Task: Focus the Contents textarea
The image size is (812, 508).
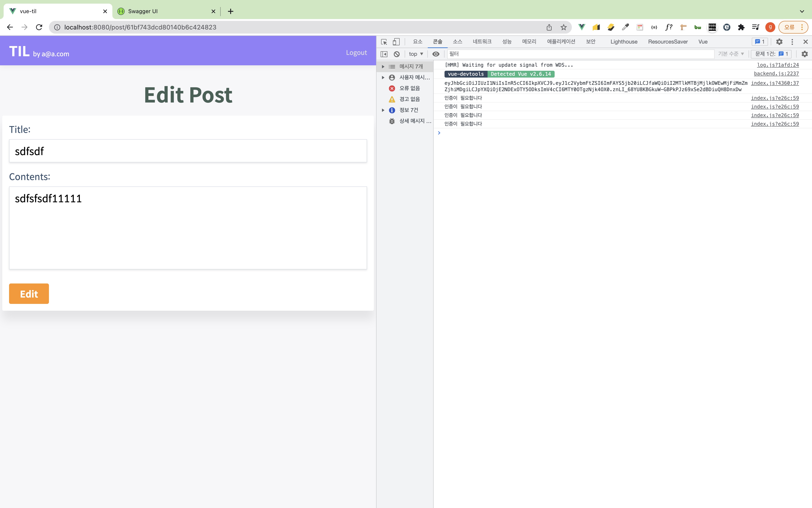Action: click(188, 228)
